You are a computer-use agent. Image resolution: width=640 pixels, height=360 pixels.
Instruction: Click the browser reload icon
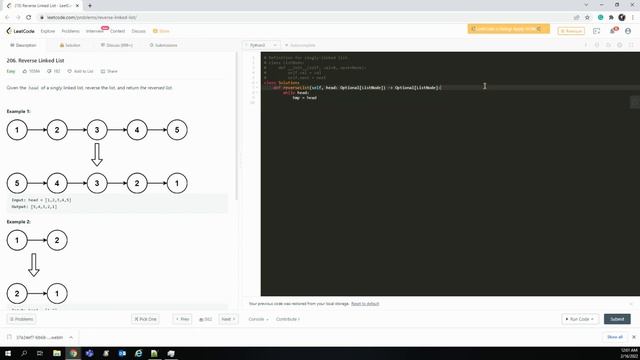[x=29, y=17]
